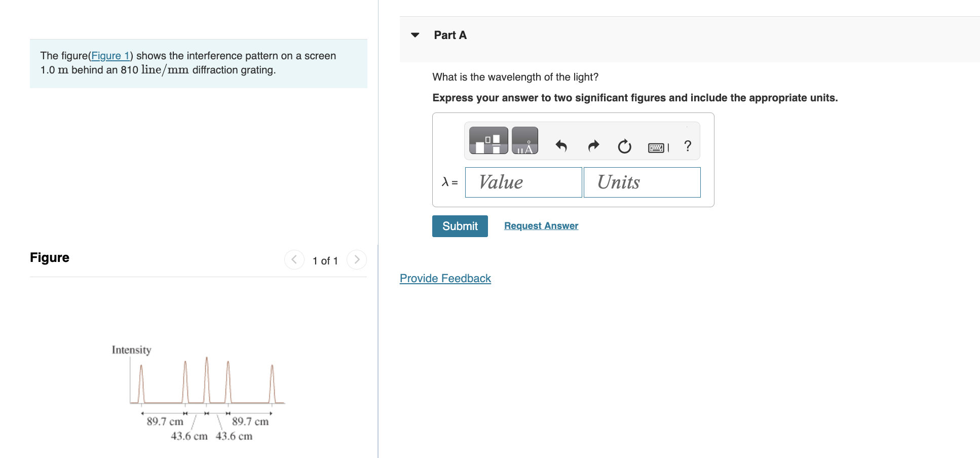The width and height of the screenshot is (980, 458).
Task: Open the Greek symbols units palette
Action: tap(525, 140)
